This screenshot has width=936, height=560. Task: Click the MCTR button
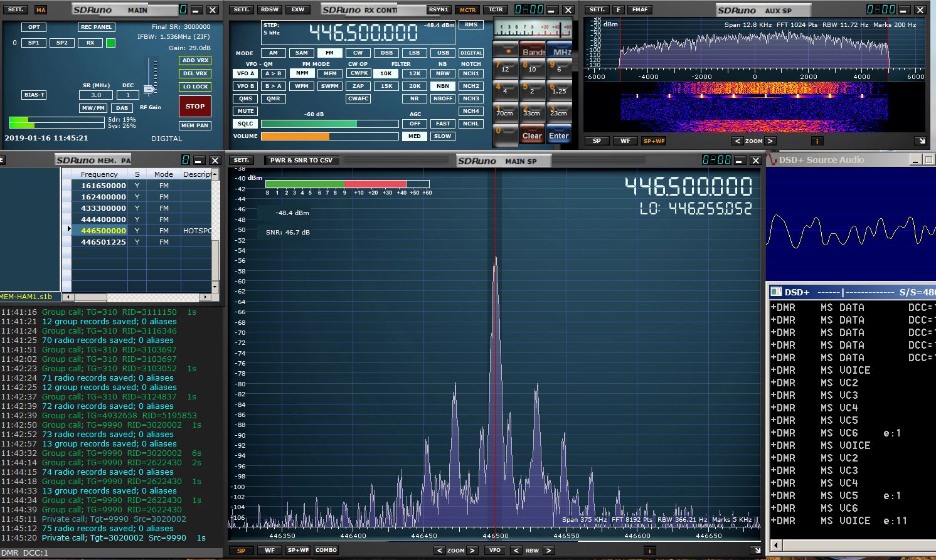point(467,9)
